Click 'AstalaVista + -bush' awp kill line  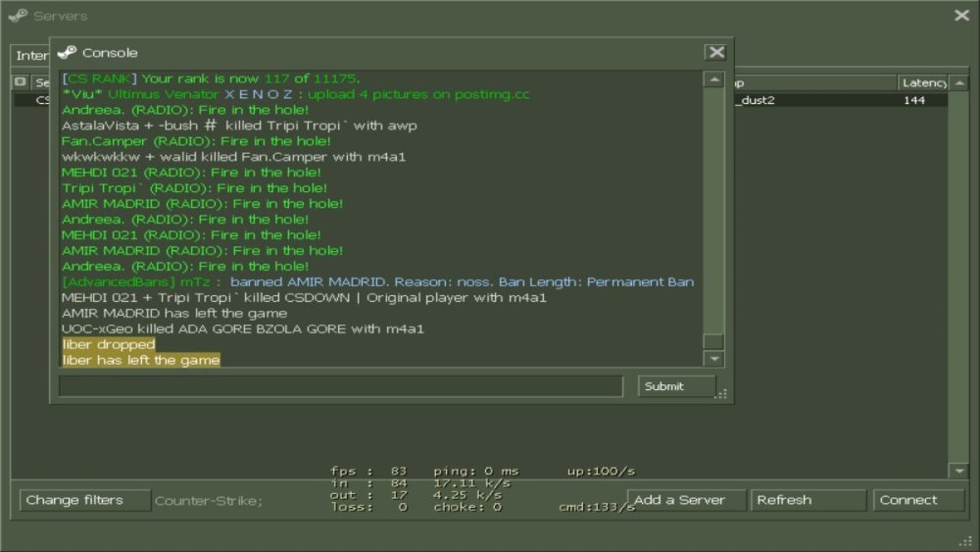(239, 125)
